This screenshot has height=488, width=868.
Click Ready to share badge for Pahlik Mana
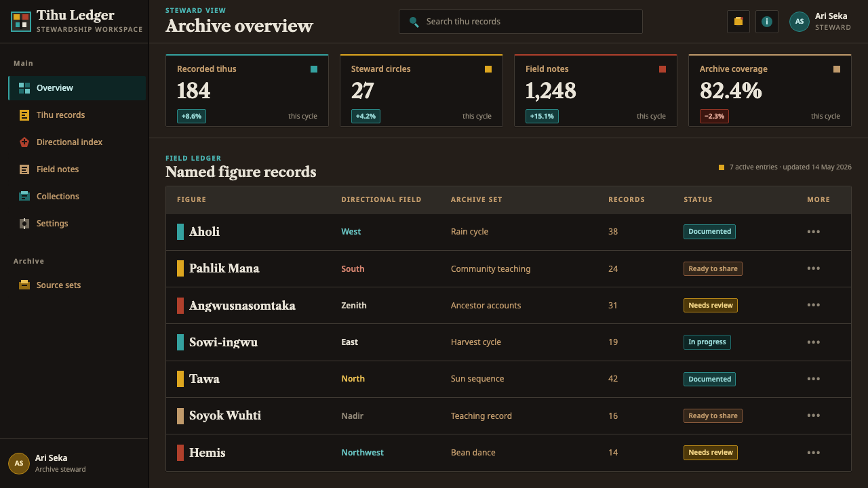click(x=713, y=268)
